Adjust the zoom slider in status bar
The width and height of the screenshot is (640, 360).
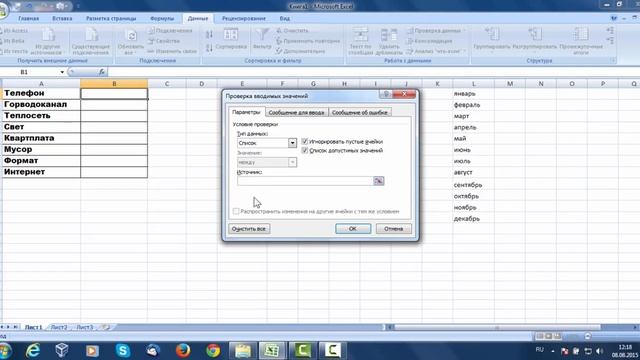tap(588, 336)
